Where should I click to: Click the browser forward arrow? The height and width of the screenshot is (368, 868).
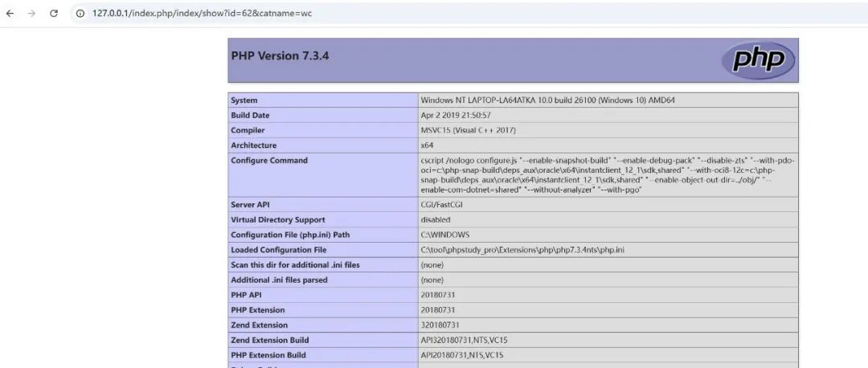tap(31, 14)
